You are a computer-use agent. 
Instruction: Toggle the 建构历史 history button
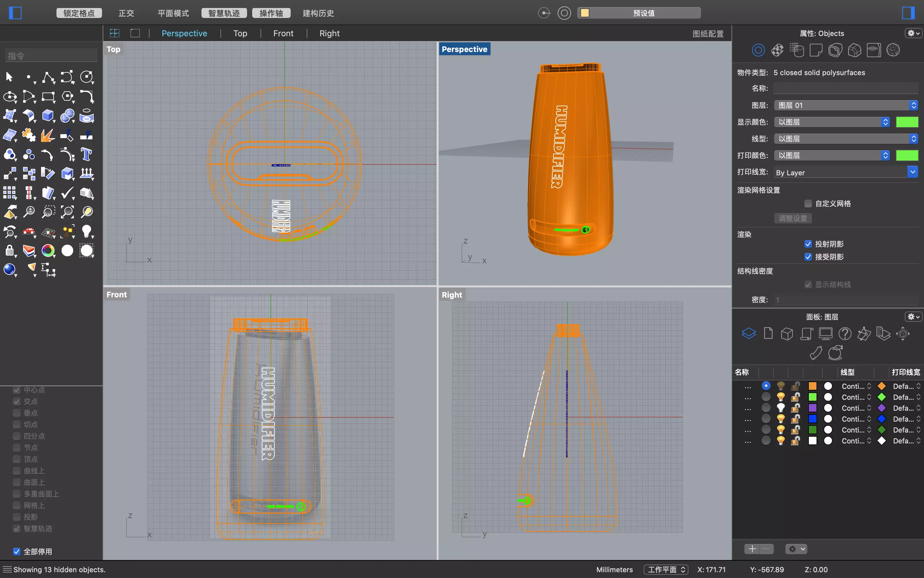pos(319,13)
